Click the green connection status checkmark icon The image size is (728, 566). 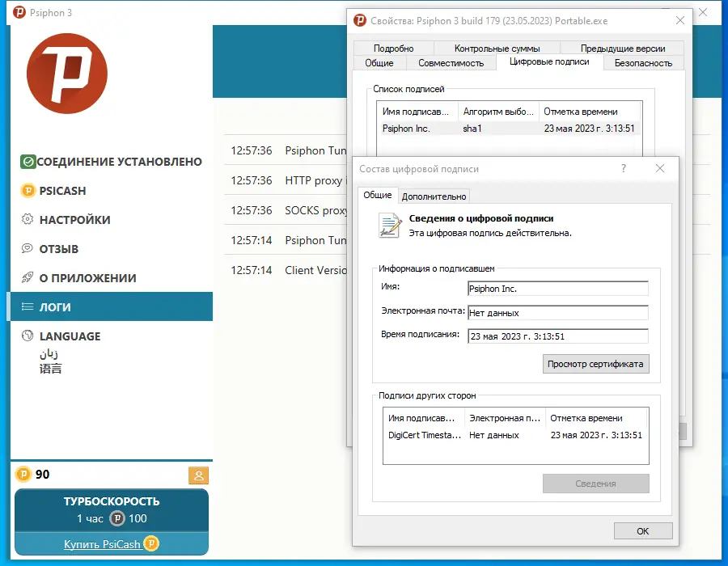click(30, 162)
